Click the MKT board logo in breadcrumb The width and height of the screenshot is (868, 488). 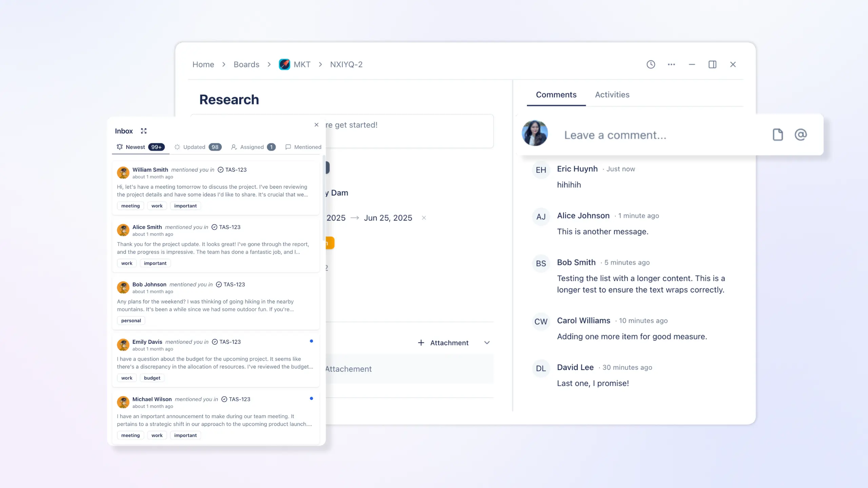[285, 64]
